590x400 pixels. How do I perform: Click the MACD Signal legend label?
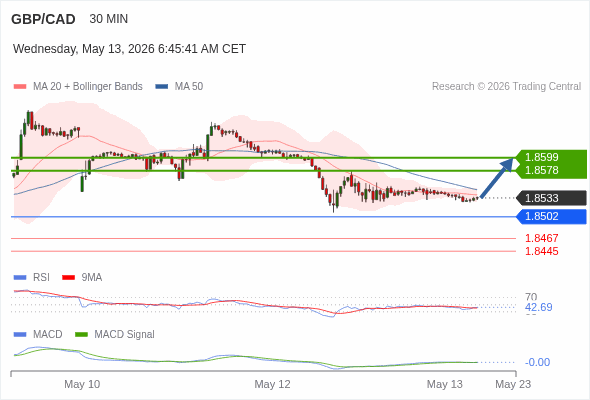125,335
